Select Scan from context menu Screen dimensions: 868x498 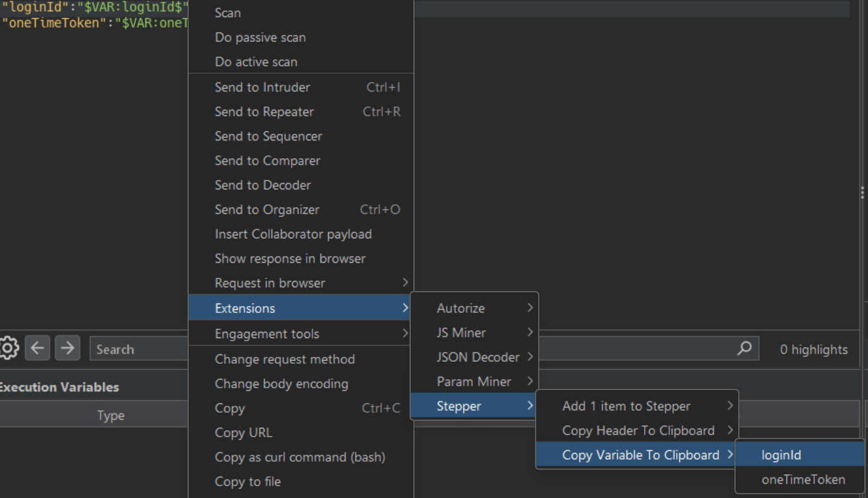pos(301,13)
